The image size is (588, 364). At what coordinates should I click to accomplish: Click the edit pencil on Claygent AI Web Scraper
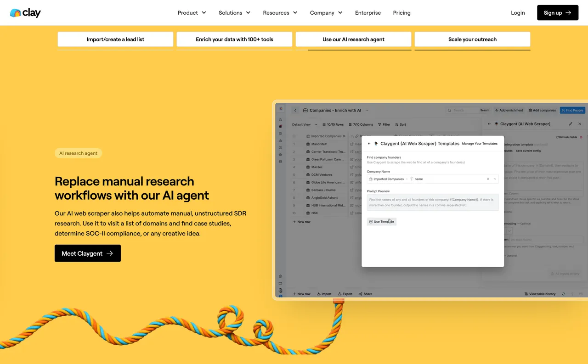[570, 123]
